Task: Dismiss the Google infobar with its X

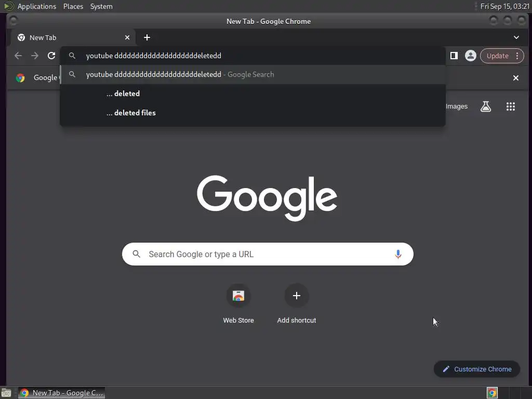Action: tap(516, 78)
